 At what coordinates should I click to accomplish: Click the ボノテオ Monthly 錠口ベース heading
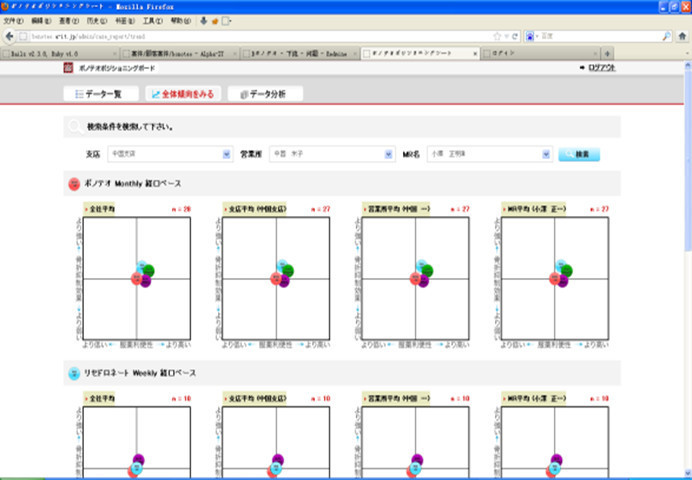click(x=132, y=184)
